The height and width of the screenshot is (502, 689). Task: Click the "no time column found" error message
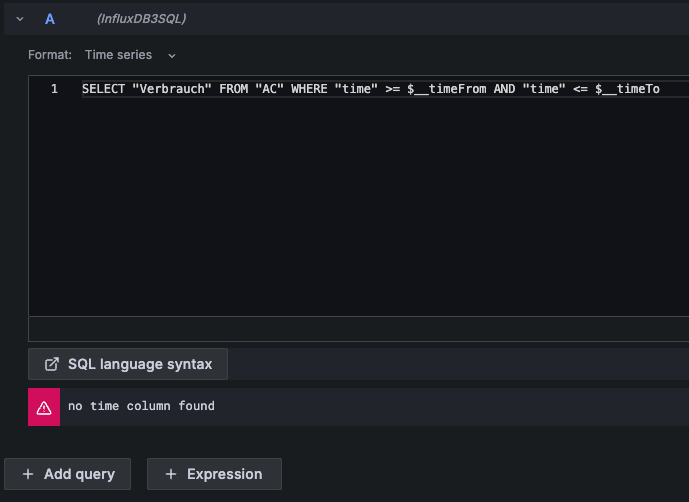[x=141, y=406]
